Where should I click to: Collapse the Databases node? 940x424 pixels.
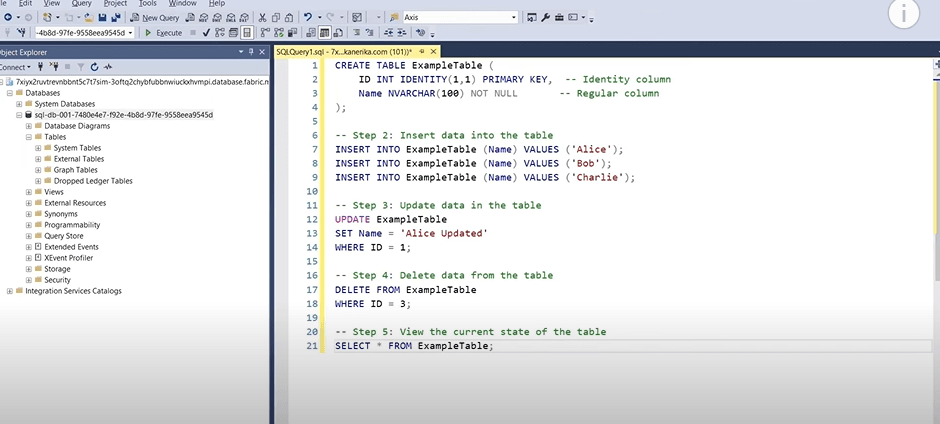pos(10,94)
